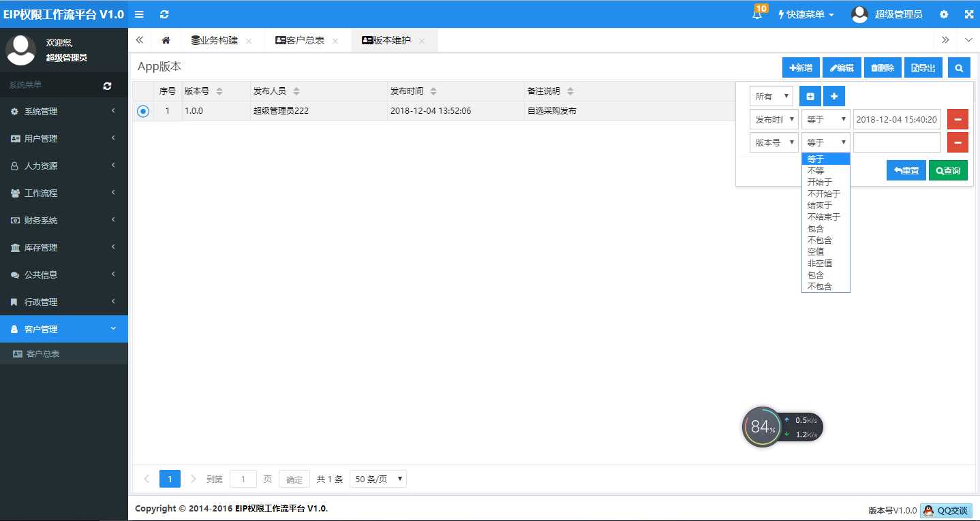Click the red minus icon on the 版本号 filter row
The width and height of the screenshot is (980, 521).
point(958,142)
